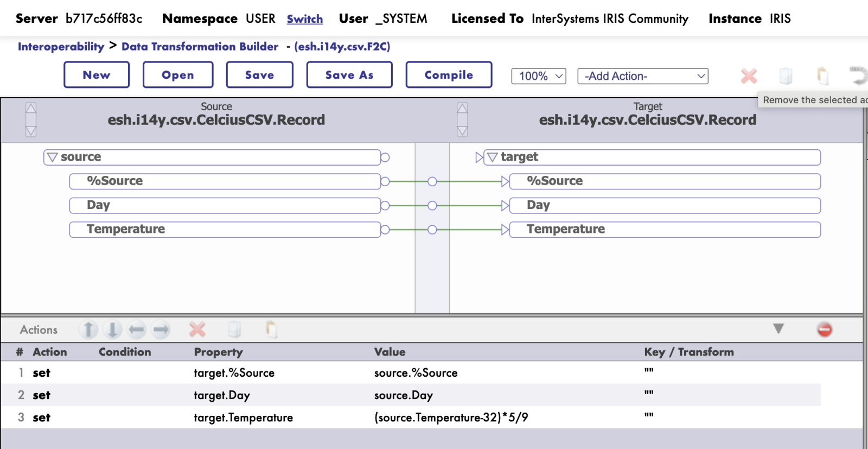Paste the action in Actions bar

coord(271,330)
